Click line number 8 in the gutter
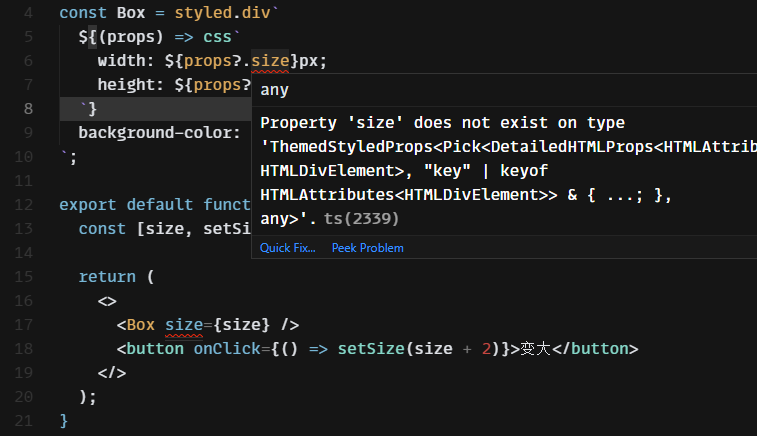Viewport: 757px width, 436px height. (x=27, y=109)
